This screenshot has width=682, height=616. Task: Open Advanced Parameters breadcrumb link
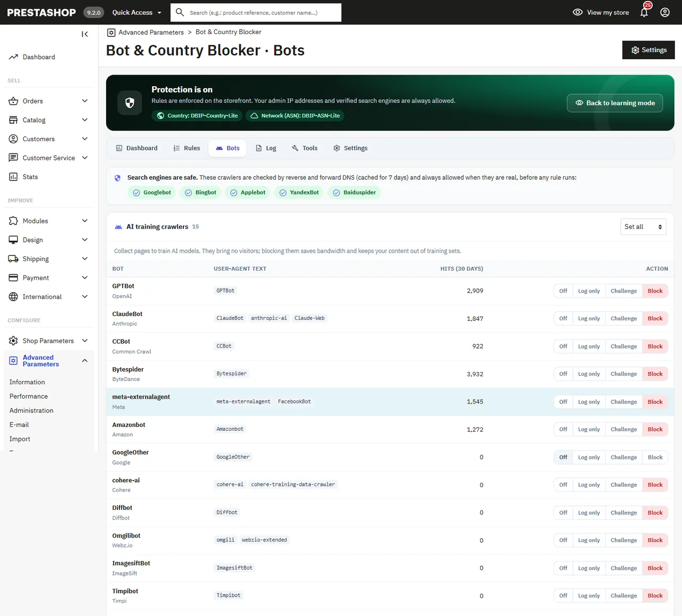pyautogui.click(x=151, y=32)
